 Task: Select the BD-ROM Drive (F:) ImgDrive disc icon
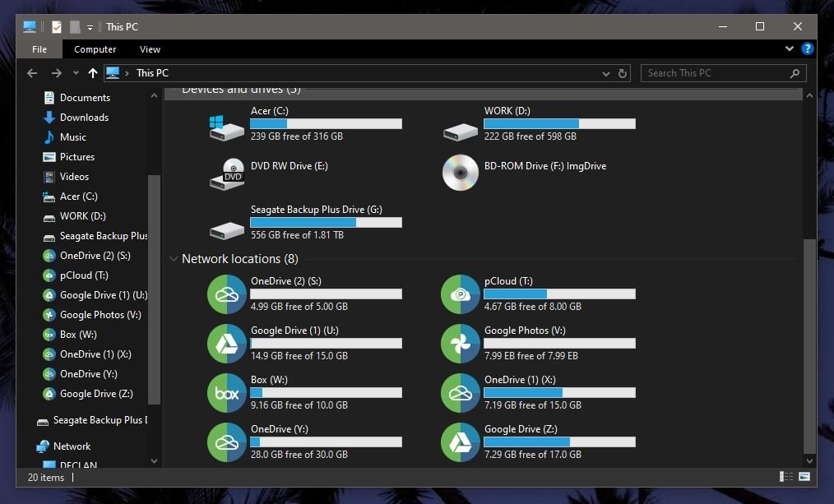pyautogui.click(x=460, y=173)
